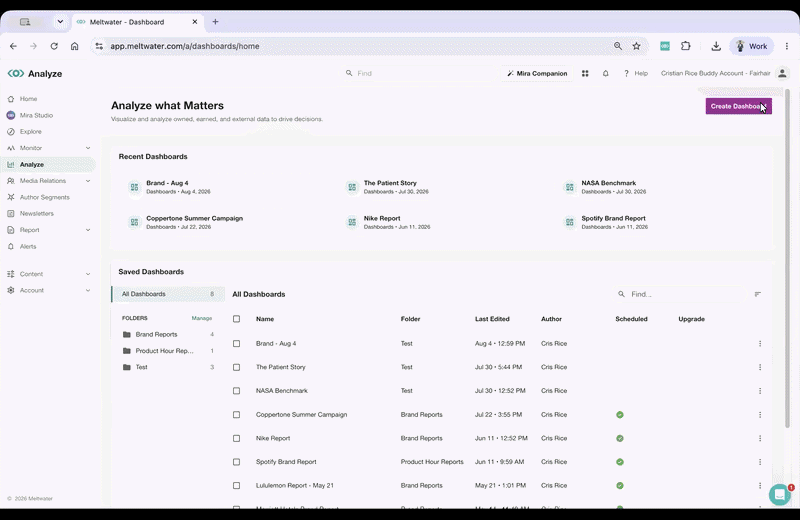Select all dashboards with header checkbox

[236, 319]
